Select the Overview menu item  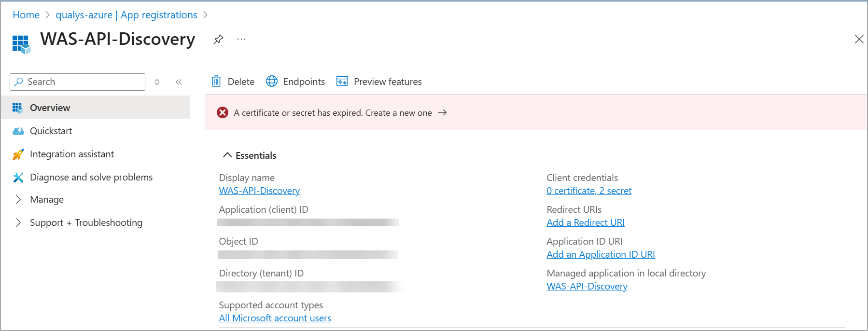(x=50, y=108)
